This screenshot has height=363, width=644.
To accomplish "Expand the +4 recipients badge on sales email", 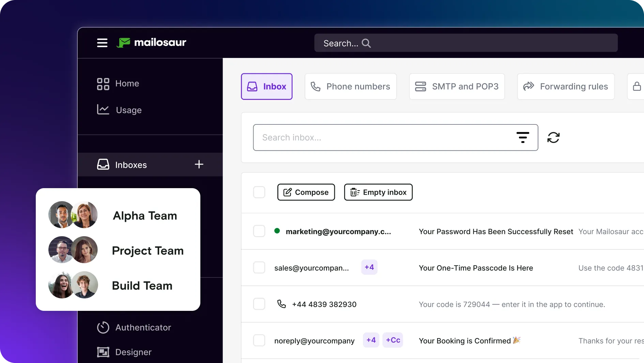I will pyautogui.click(x=369, y=267).
